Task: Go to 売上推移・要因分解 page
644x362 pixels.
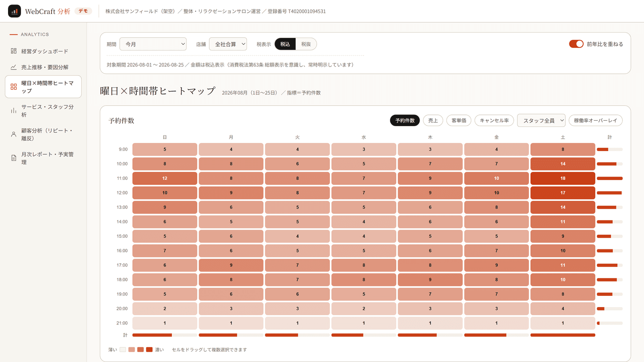Action: (43, 67)
